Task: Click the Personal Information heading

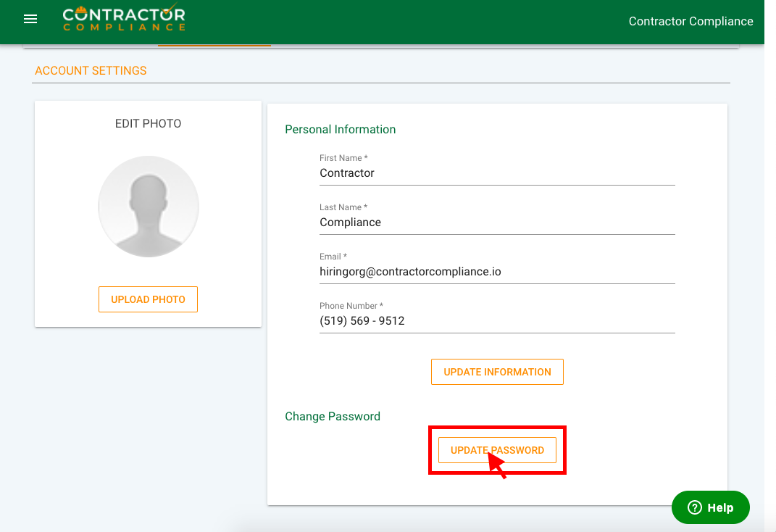Action: tap(341, 130)
